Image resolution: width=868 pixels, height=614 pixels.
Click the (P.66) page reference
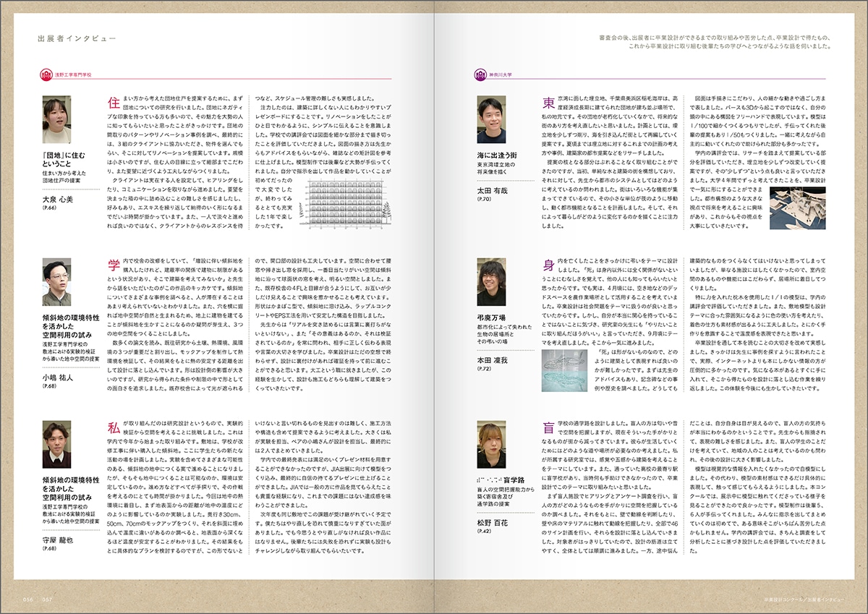[x=49, y=208]
